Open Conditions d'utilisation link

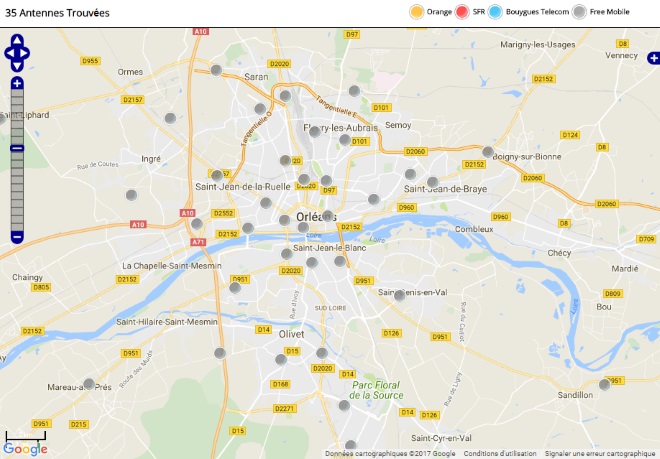click(x=500, y=454)
